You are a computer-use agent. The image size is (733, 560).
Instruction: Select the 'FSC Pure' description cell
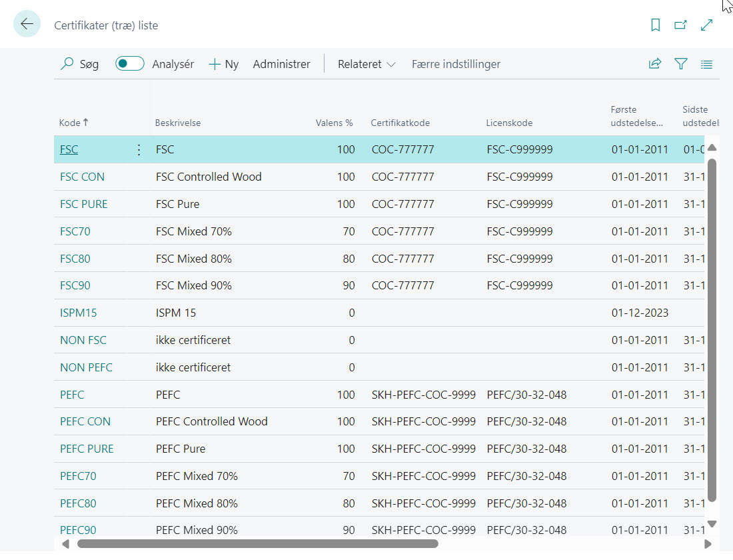click(x=177, y=204)
